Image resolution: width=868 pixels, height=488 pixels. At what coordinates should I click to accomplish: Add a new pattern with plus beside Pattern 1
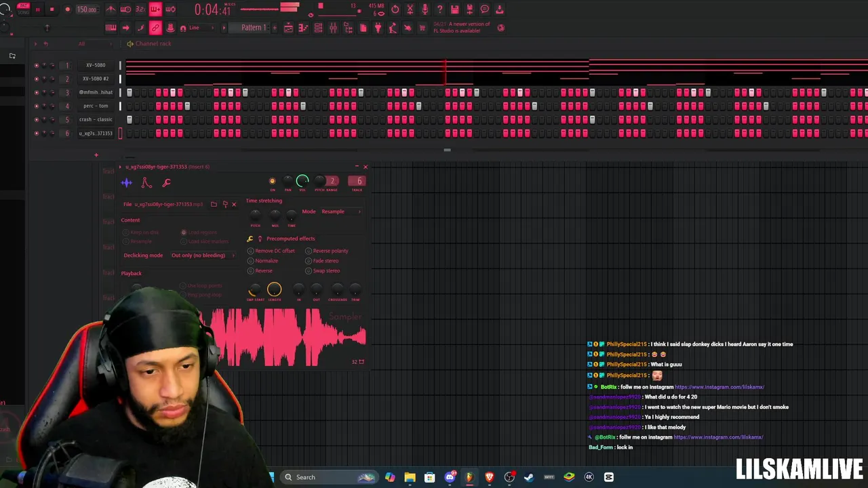(x=275, y=28)
